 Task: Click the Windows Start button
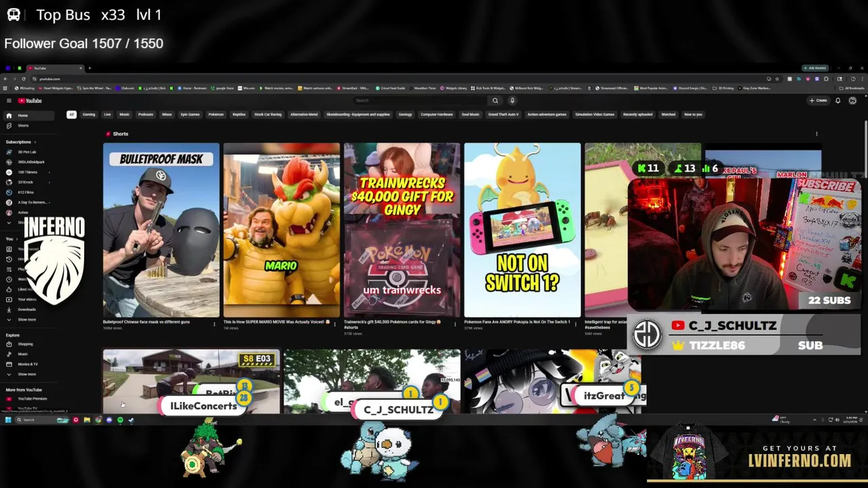(8, 420)
